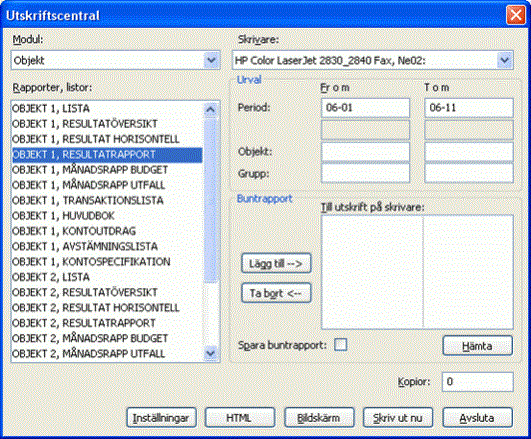The image size is (531, 439).
Task: Preview on screen with Bildskärm button
Action: pyautogui.click(x=319, y=418)
